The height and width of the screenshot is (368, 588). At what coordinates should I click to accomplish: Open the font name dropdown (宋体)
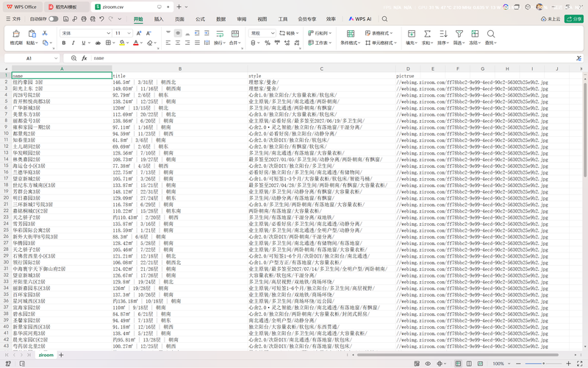[x=108, y=33]
